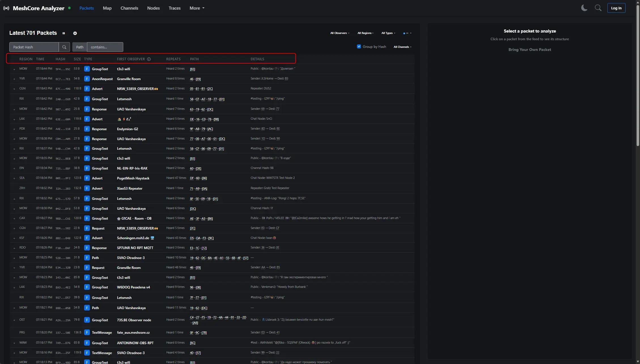Click the MeshCore Analyzer logo icon
Viewport: 640px width, 364px height.
tap(6, 8)
